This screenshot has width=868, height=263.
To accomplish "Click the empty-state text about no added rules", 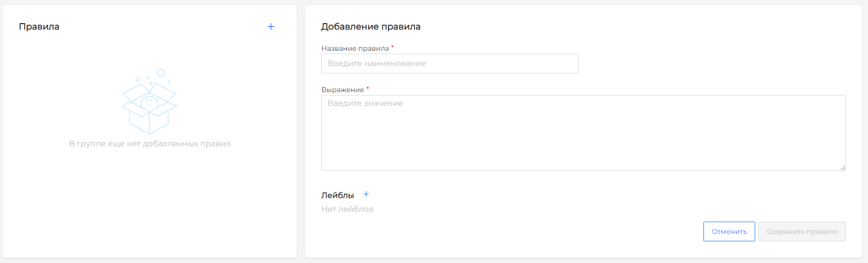I will click(x=150, y=144).
